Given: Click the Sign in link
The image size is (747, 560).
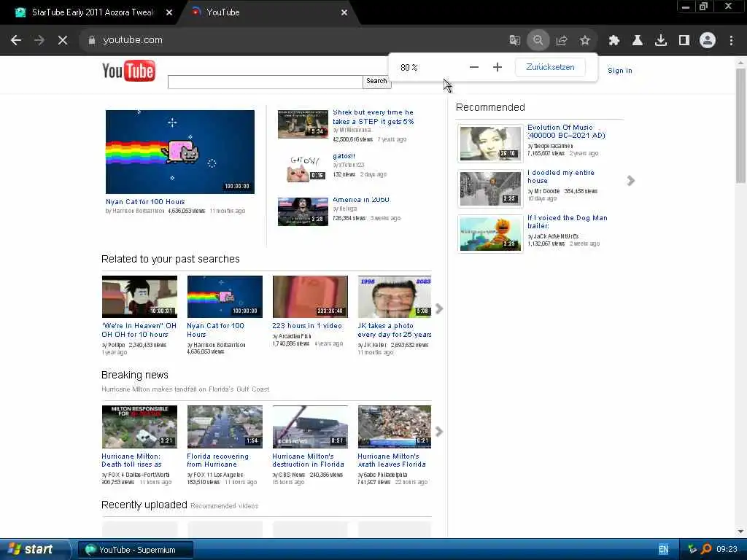Looking at the screenshot, I should pyautogui.click(x=620, y=71).
